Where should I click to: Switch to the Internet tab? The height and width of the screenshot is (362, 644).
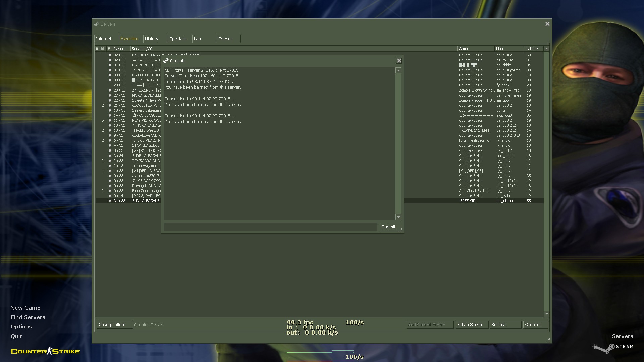[104, 39]
